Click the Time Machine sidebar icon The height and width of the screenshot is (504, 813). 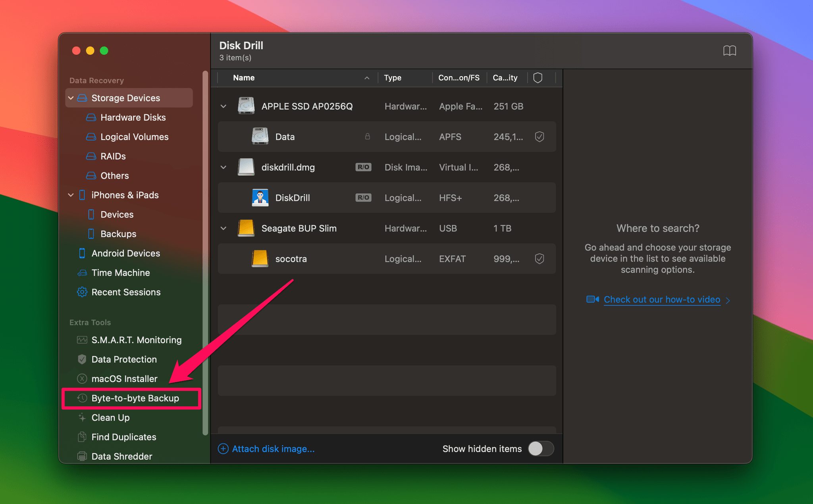[x=82, y=273]
